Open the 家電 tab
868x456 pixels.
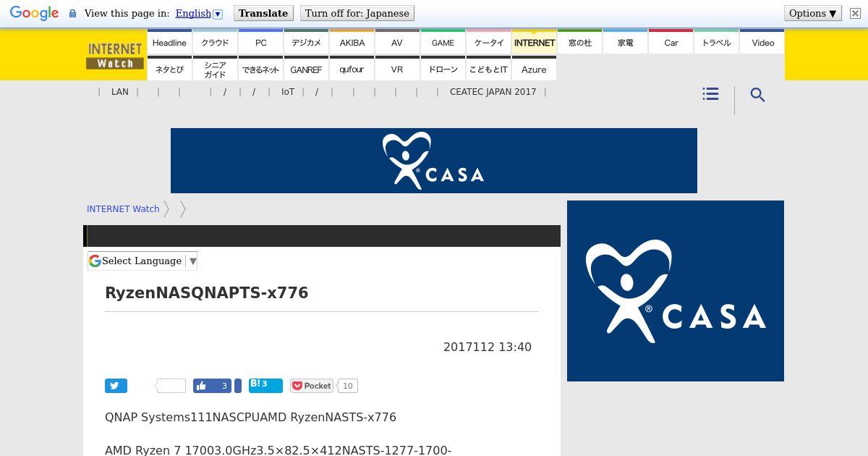click(x=626, y=43)
